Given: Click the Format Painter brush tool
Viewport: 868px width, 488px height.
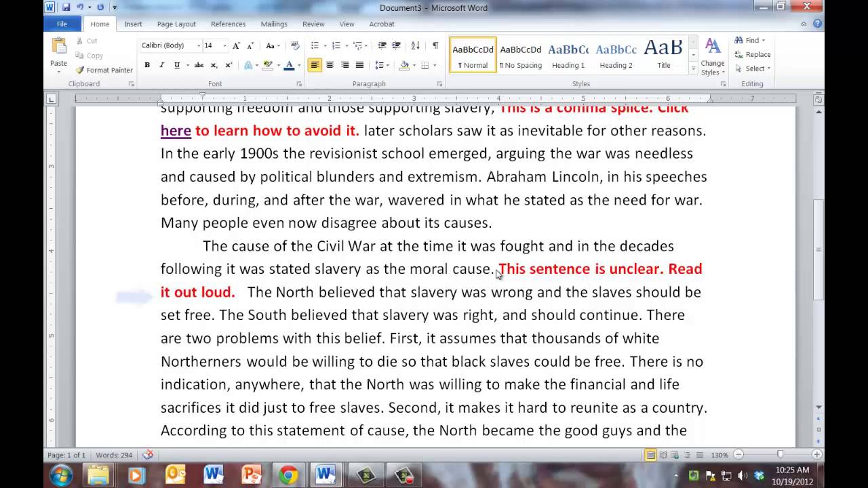Looking at the screenshot, I should pyautogui.click(x=104, y=70).
